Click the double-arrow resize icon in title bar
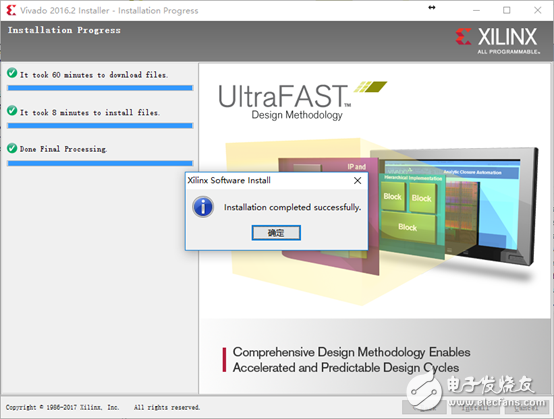This screenshot has height=419, width=554. [432, 7]
